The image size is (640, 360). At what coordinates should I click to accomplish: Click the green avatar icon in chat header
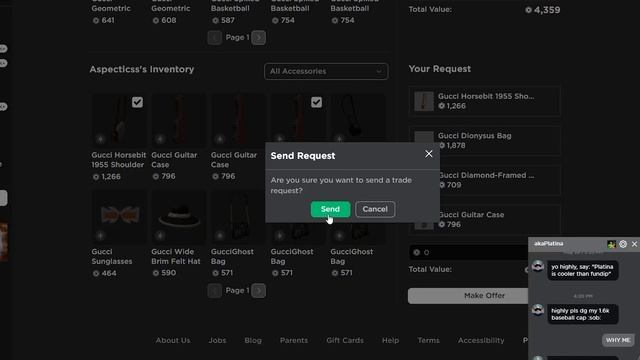pyautogui.click(x=611, y=244)
